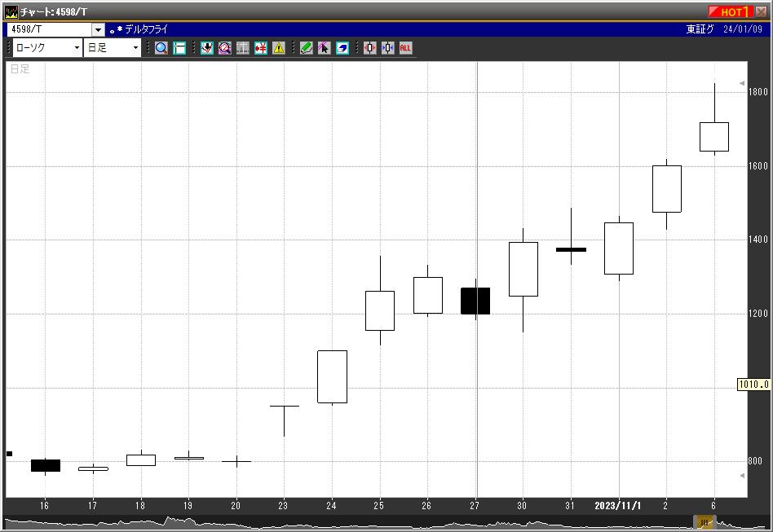773x532 pixels.
Task: Click the HOT1 indicator button
Action: point(730,12)
